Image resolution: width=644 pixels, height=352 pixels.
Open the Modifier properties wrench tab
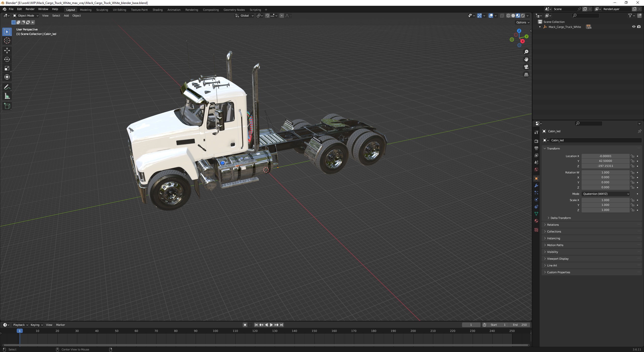[x=536, y=186]
